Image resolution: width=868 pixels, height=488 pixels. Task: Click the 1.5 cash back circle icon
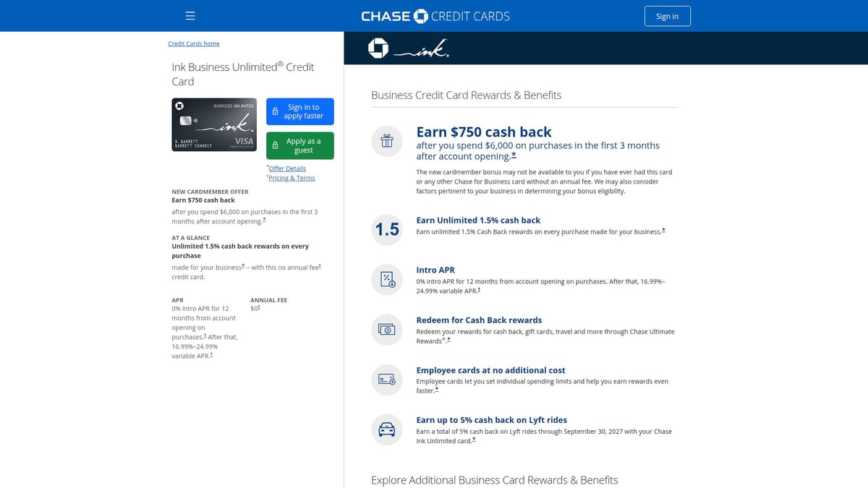coord(386,230)
